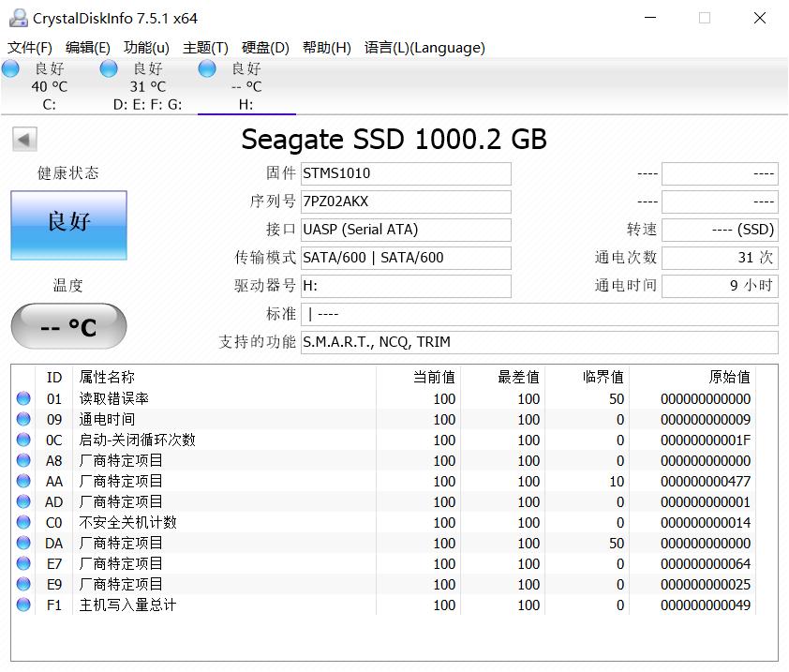Image resolution: width=789 pixels, height=672 pixels.
Task: Click the blue health indicator above drive C:
Action: coord(11,67)
